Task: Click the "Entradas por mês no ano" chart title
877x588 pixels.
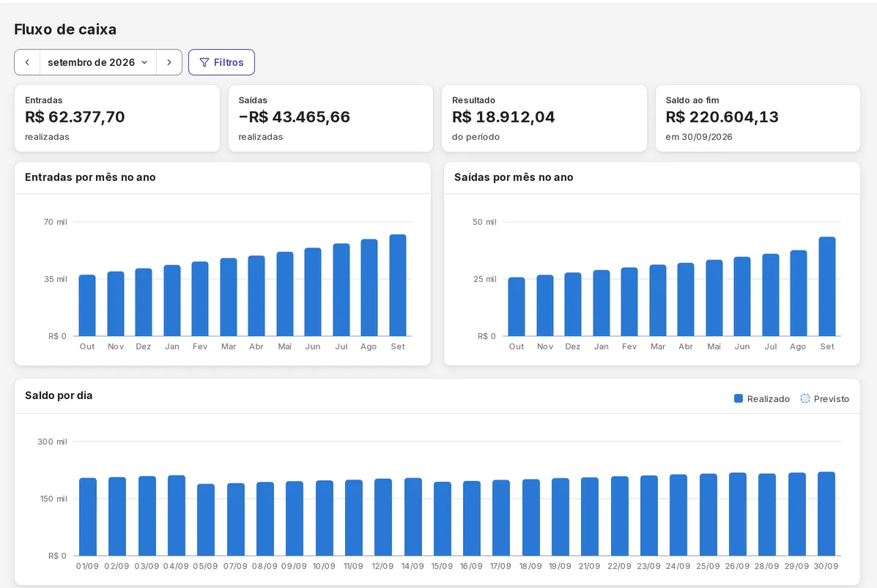Action: tap(90, 177)
